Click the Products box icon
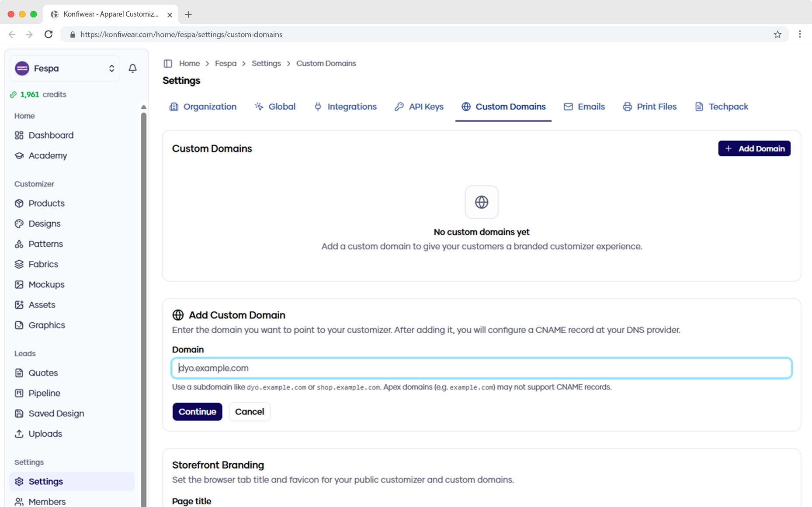812x507 pixels. coord(19,203)
